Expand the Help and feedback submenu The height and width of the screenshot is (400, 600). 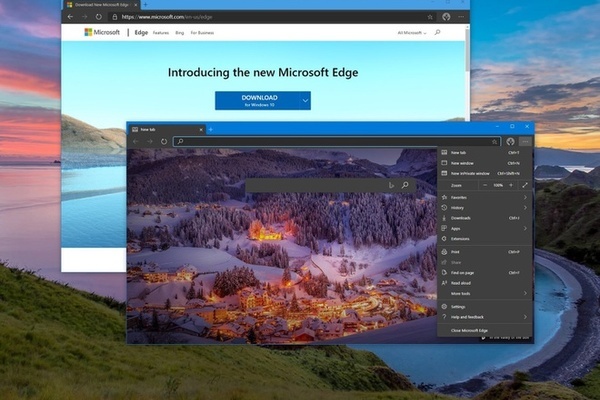point(485,317)
